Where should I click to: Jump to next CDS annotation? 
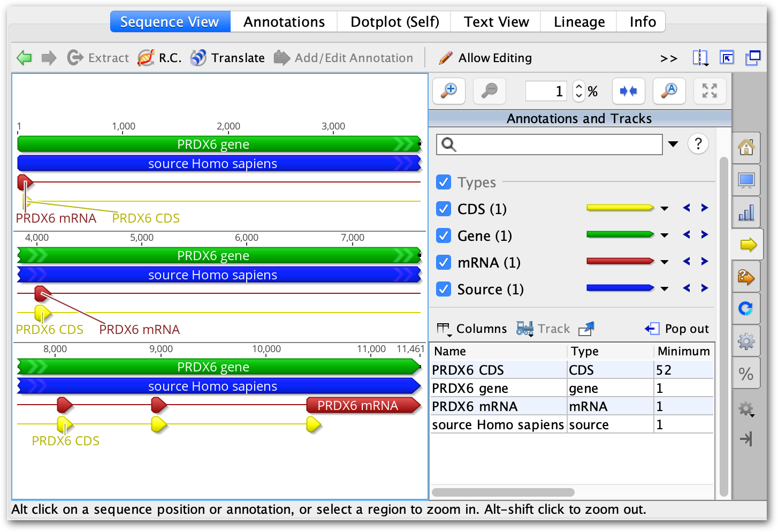click(705, 208)
